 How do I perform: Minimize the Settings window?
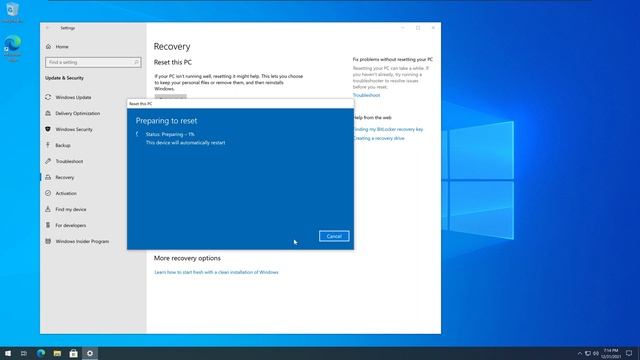pos(403,28)
